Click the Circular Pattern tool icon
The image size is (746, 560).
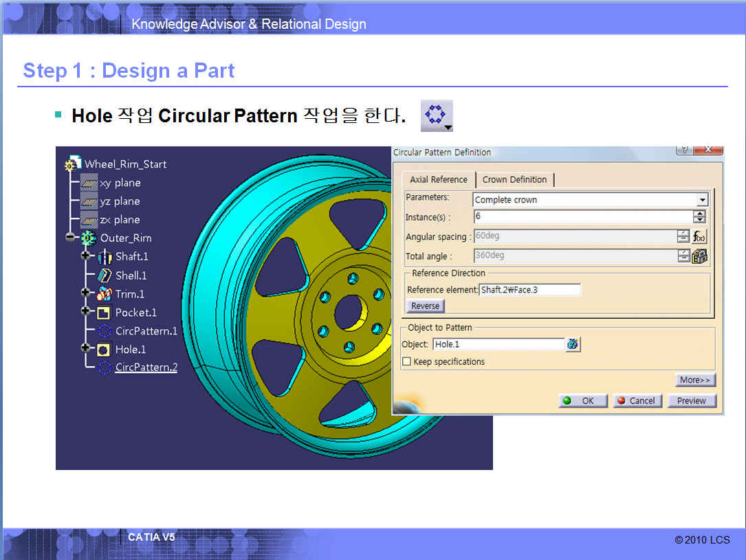436,115
